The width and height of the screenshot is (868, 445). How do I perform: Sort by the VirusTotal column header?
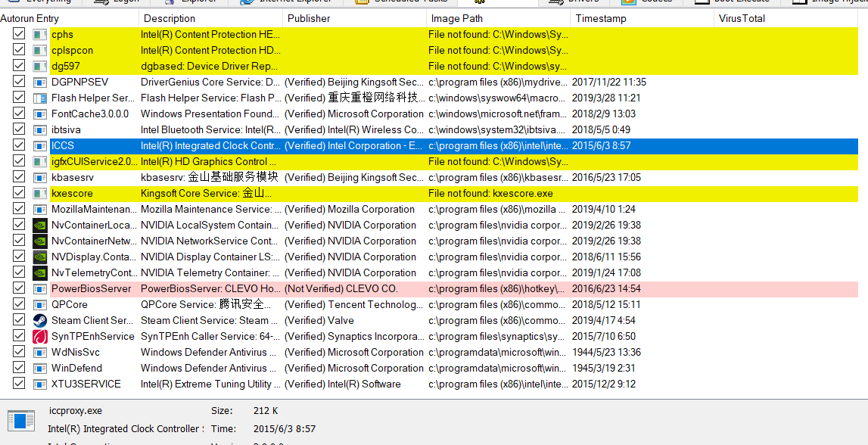(x=786, y=18)
